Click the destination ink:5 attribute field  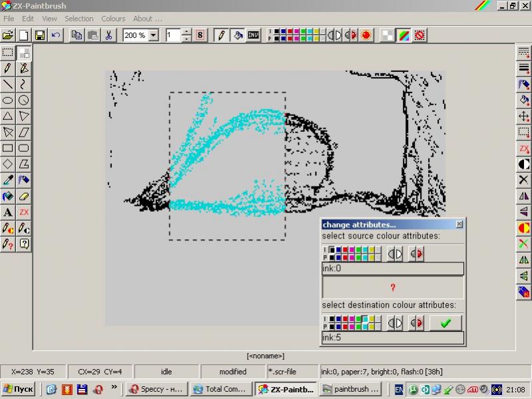(392, 338)
